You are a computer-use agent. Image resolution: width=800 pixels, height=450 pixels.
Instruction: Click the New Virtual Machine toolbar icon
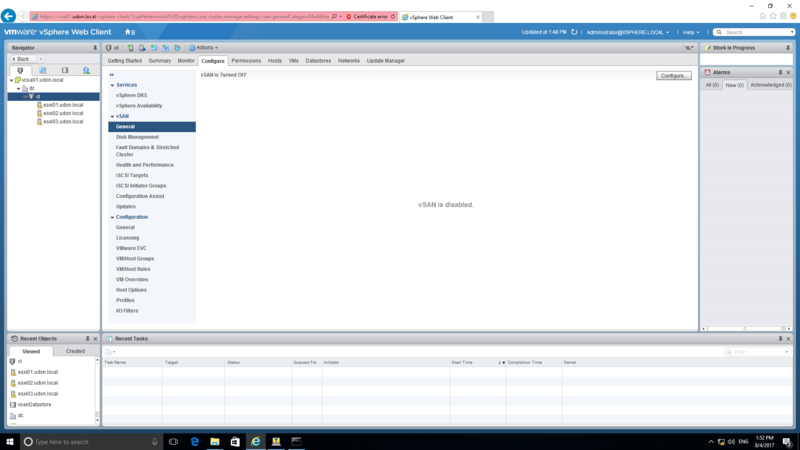(x=154, y=48)
